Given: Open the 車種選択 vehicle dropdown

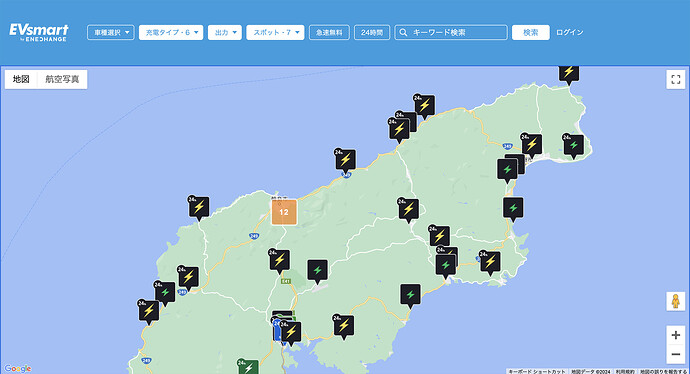Looking at the screenshot, I should pyautogui.click(x=110, y=33).
